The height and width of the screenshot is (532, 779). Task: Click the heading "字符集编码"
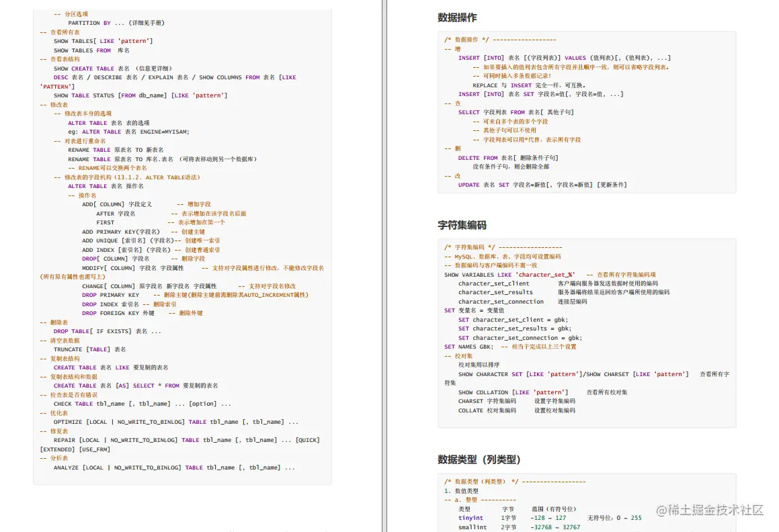pos(462,225)
